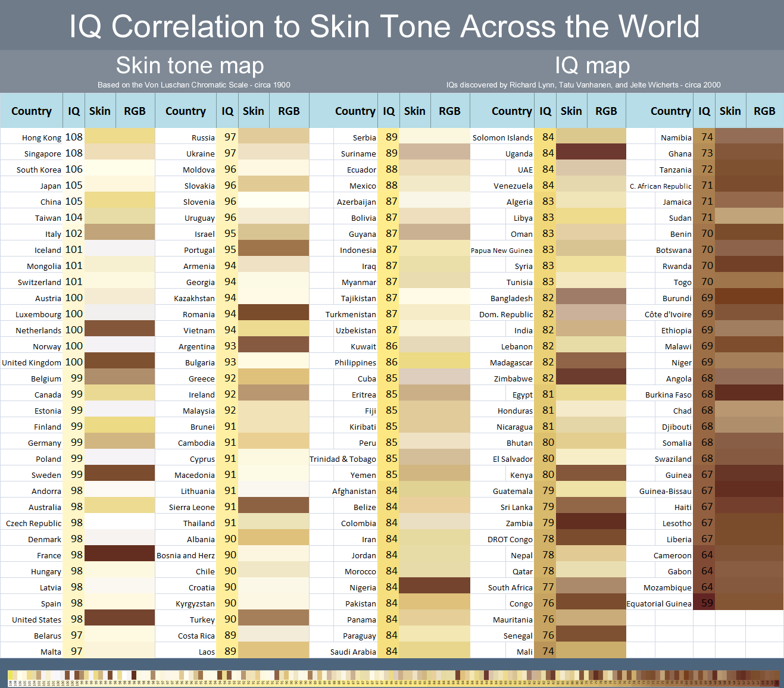The height and width of the screenshot is (688, 784).
Task: Select the Hong Kong country cell
Action: (x=32, y=137)
